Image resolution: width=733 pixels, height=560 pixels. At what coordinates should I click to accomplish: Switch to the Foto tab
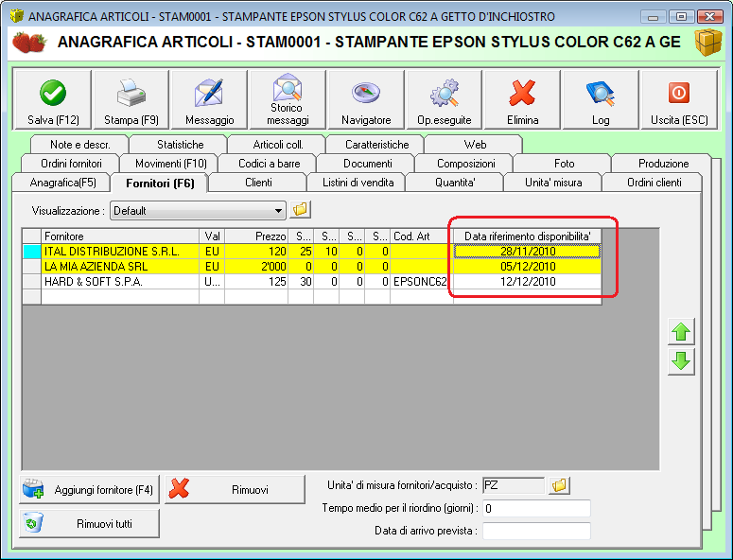(564, 163)
